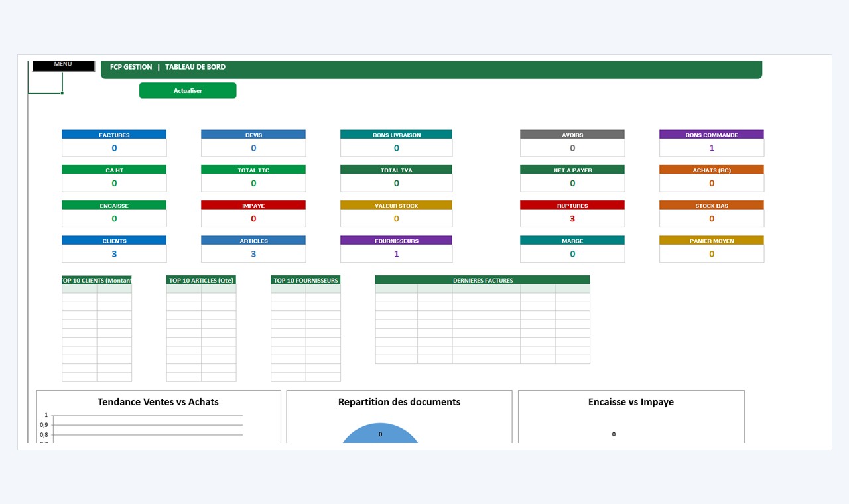The image size is (849, 504).
Task: Select the TOTAL TTC tile
Action: pyautogui.click(x=253, y=178)
